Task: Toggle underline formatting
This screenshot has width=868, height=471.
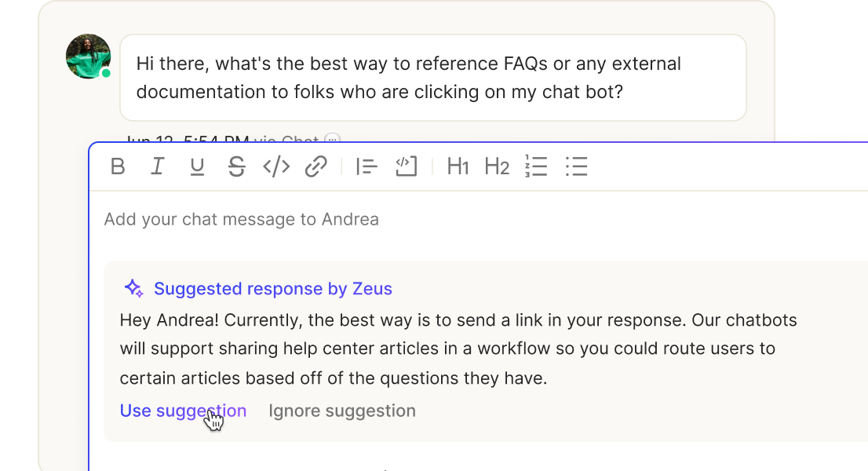Action: (x=196, y=166)
